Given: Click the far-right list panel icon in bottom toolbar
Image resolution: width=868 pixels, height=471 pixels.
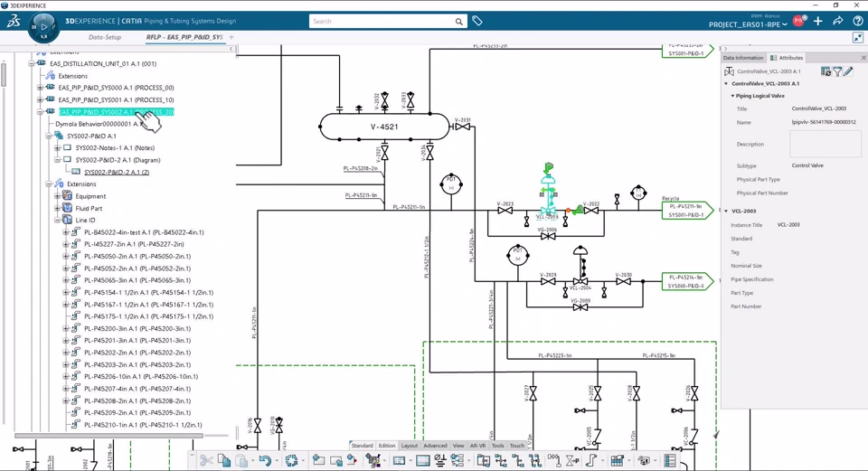Looking at the screenshot, I should coord(670,460).
